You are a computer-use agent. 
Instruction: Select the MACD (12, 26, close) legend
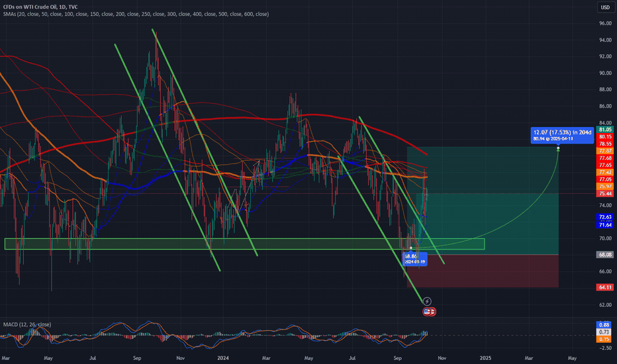27,324
